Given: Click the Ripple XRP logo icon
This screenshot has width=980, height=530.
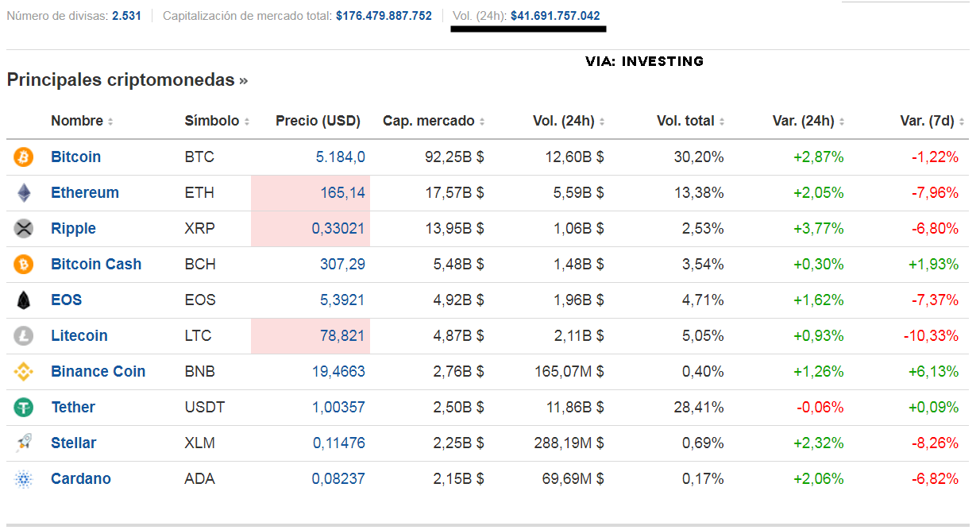Looking at the screenshot, I should (24, 229).
